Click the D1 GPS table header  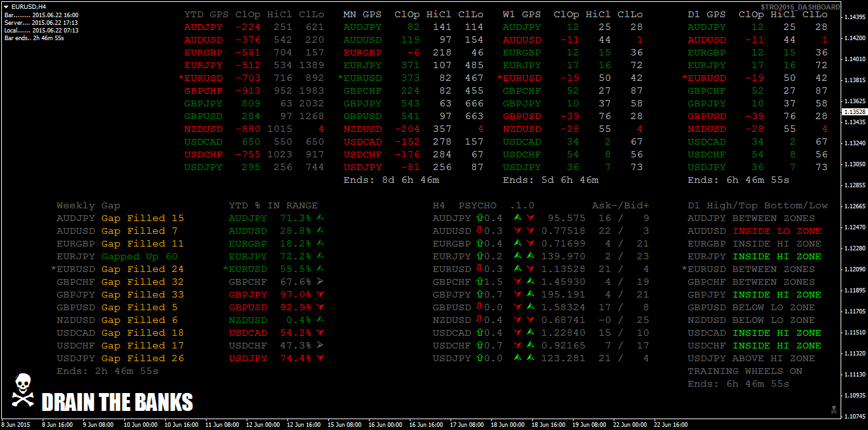758,14
